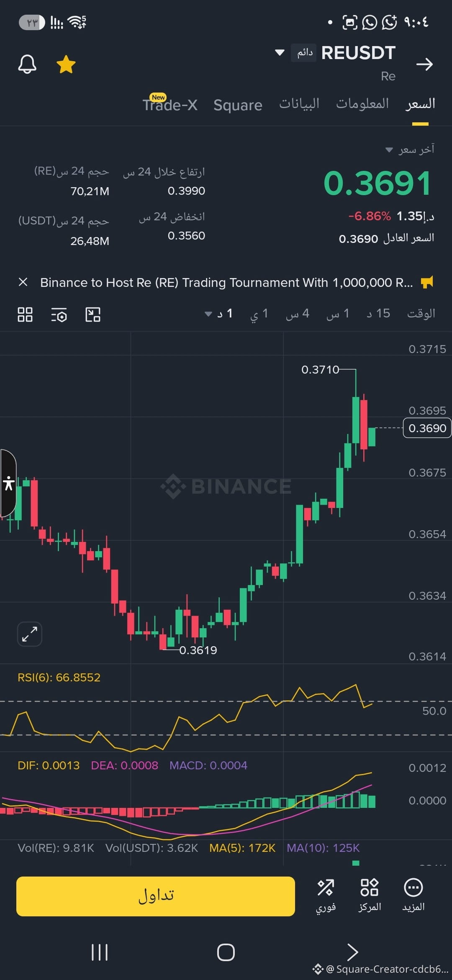
Task: Select الوقت time line chart
Action: pos(421,313)
